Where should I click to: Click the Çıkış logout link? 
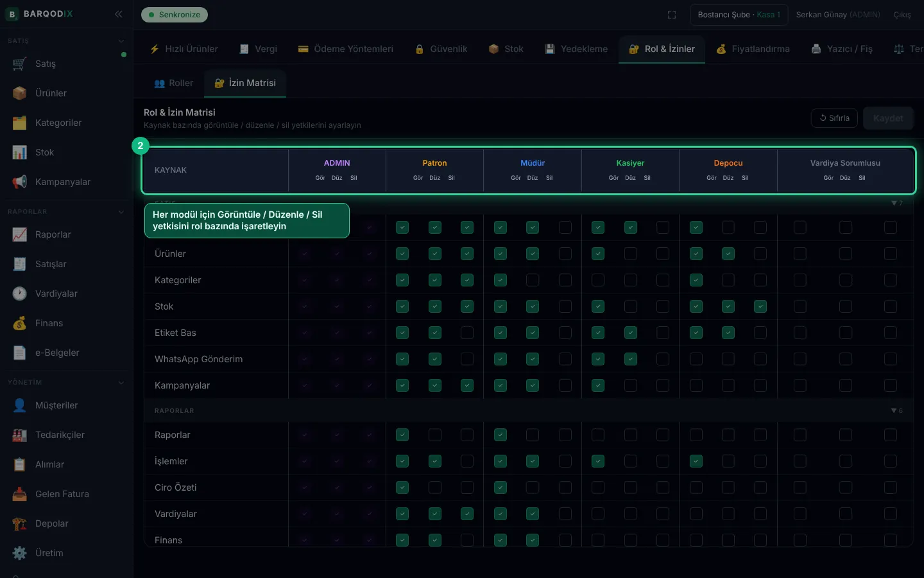click(x=902, y=15)
